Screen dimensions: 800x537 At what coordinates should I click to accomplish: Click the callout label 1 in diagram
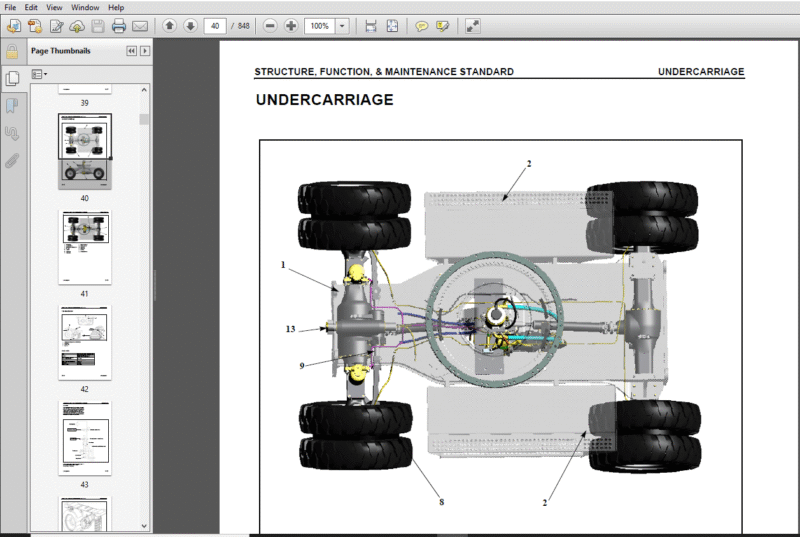click(x=283, y=264)
